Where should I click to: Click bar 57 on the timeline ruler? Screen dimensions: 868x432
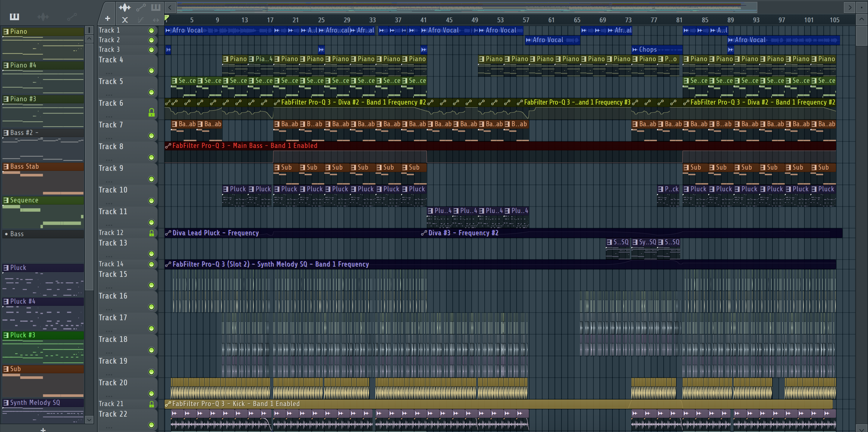pyautogui.click(x=526, y=20)
